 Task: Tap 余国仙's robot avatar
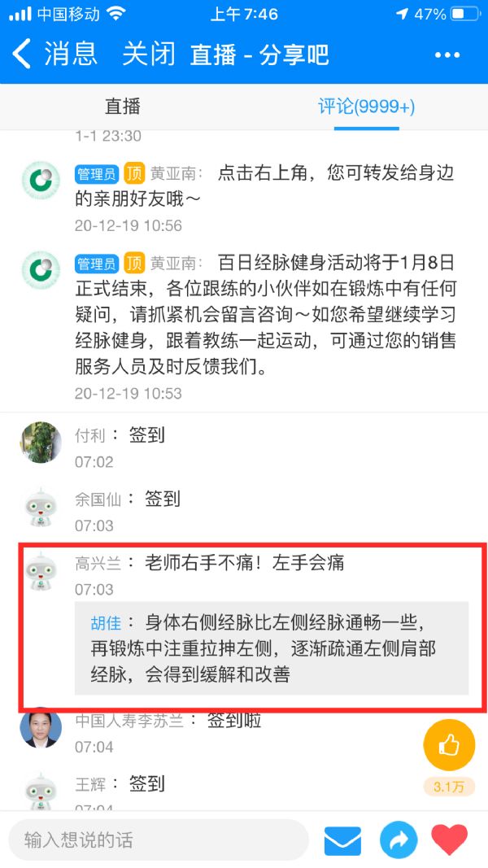[41, 507]
